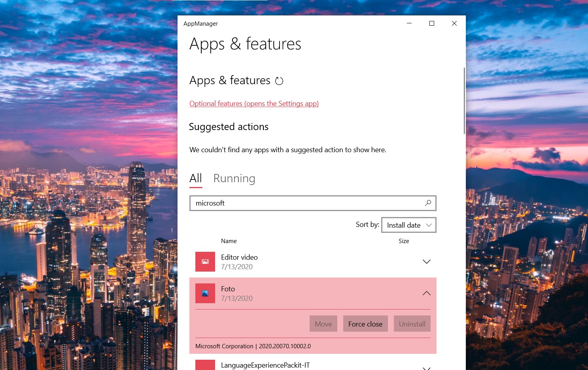This screenshot has width=588, height=370.
Task: Switch to the Running tab
Action: click(x=234, y=179)
